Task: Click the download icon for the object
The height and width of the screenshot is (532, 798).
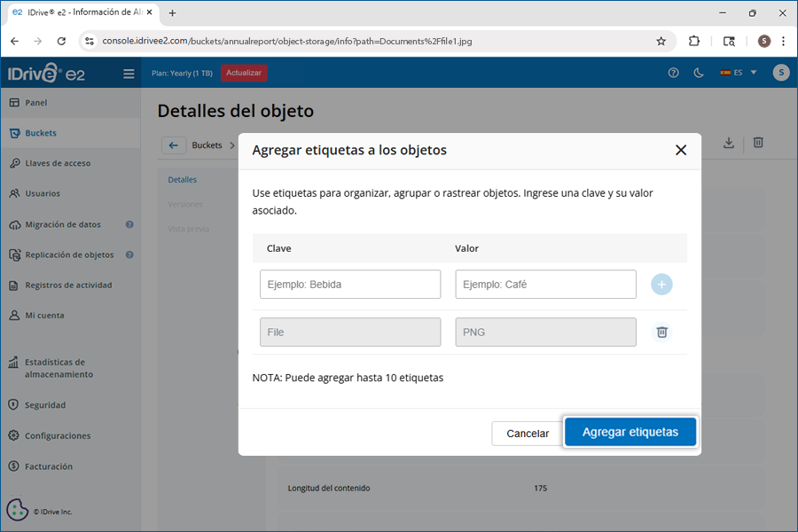Action: (x=729, y=143)
